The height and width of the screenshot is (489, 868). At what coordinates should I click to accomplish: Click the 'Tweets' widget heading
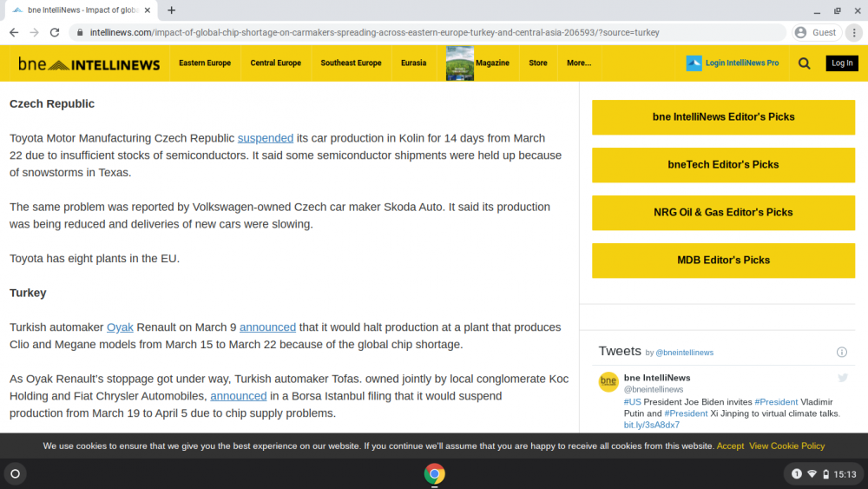click(x=620, y=351)
